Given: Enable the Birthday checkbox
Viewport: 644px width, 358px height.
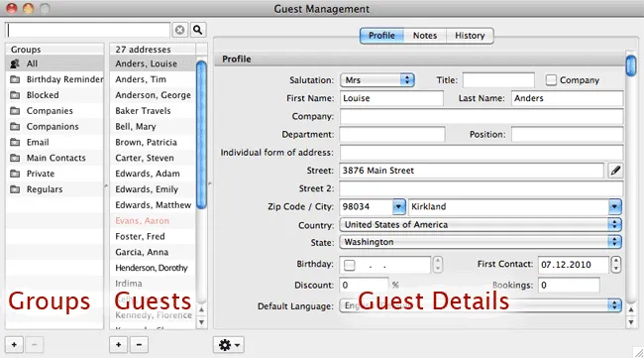Looking at the screenshot, I should tap(350, 265).
